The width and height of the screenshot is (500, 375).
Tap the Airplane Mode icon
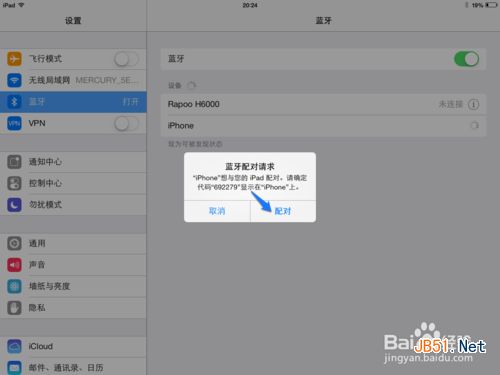(14, 59)
